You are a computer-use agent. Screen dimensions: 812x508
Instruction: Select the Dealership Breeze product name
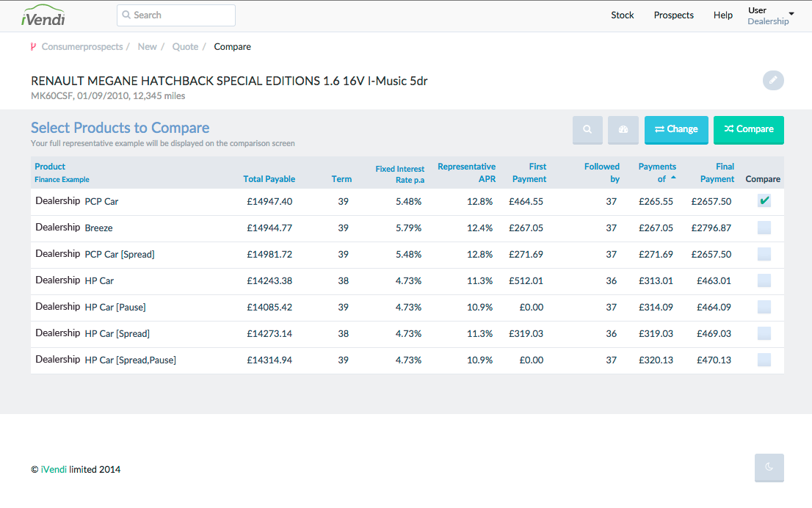74,228
